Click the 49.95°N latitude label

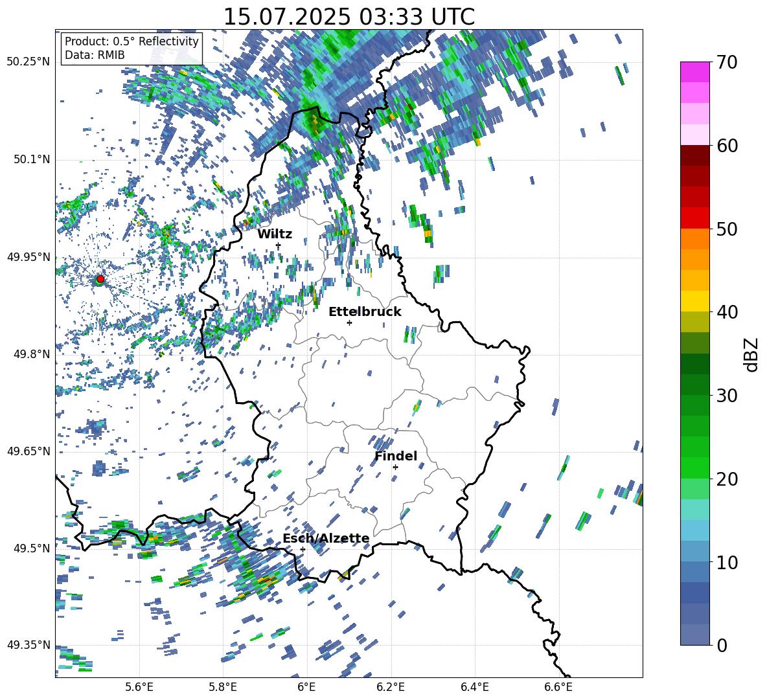click(x=29, y=256)
